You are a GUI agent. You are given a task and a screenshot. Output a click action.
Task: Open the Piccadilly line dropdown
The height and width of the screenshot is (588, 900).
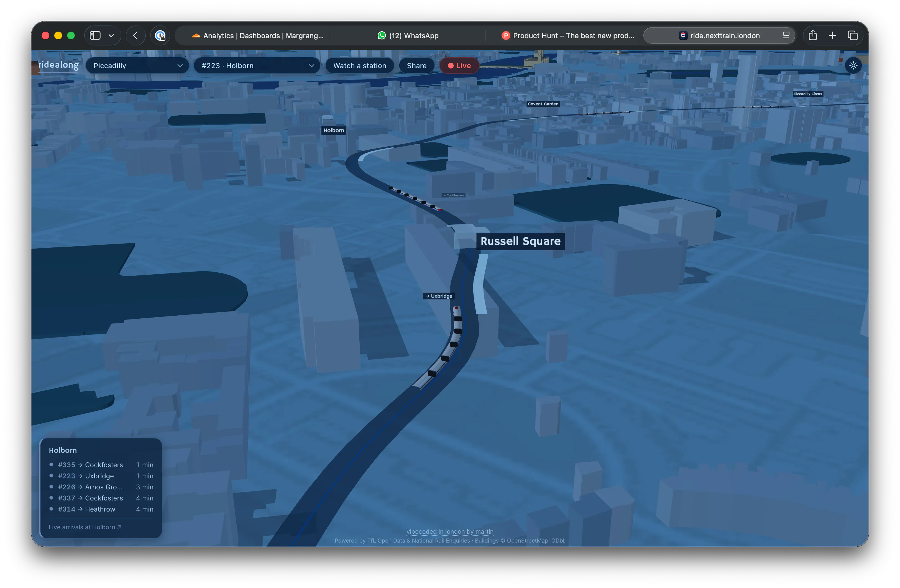(137, 65)
